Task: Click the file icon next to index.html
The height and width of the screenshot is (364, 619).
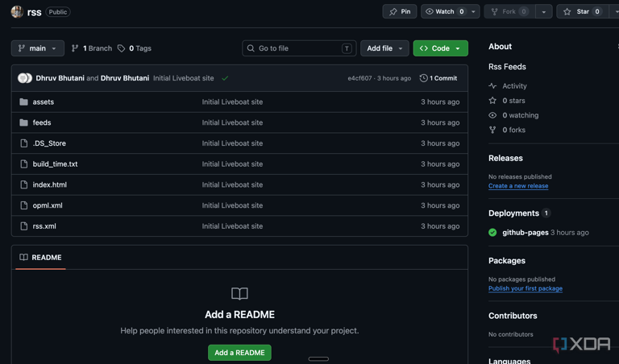Action: 23,184
